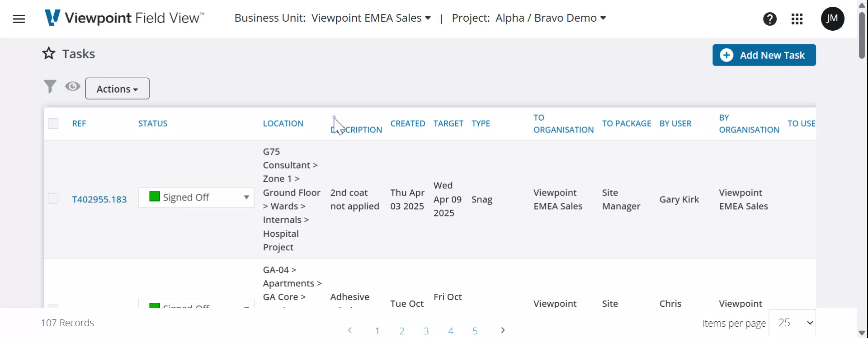Click the Snag type cell

click(482, 199)
